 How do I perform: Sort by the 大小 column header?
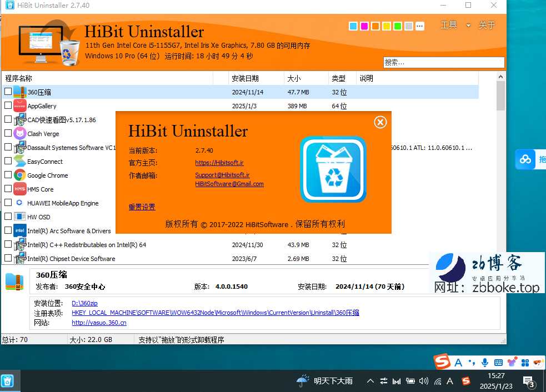(306, 78)
